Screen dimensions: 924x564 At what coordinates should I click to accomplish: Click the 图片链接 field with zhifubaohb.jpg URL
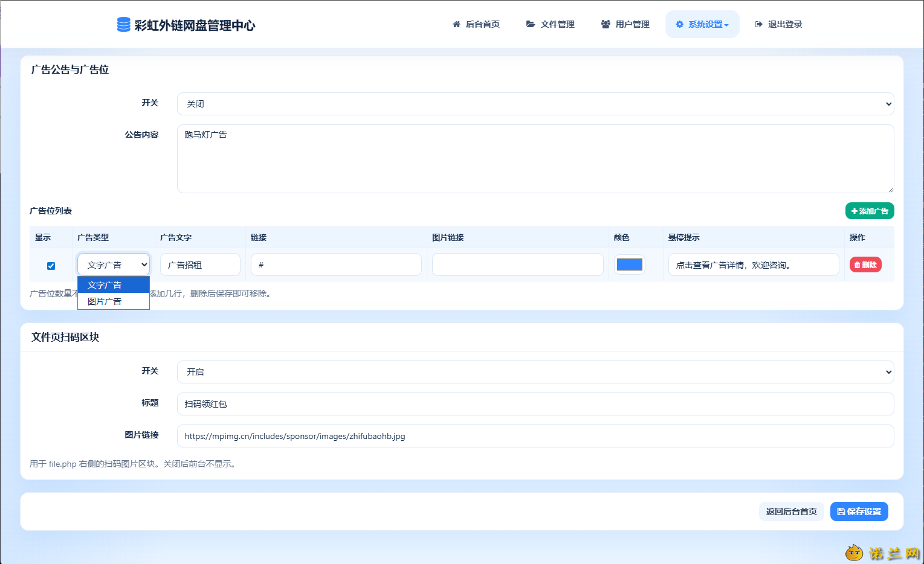tap(535, 436)
